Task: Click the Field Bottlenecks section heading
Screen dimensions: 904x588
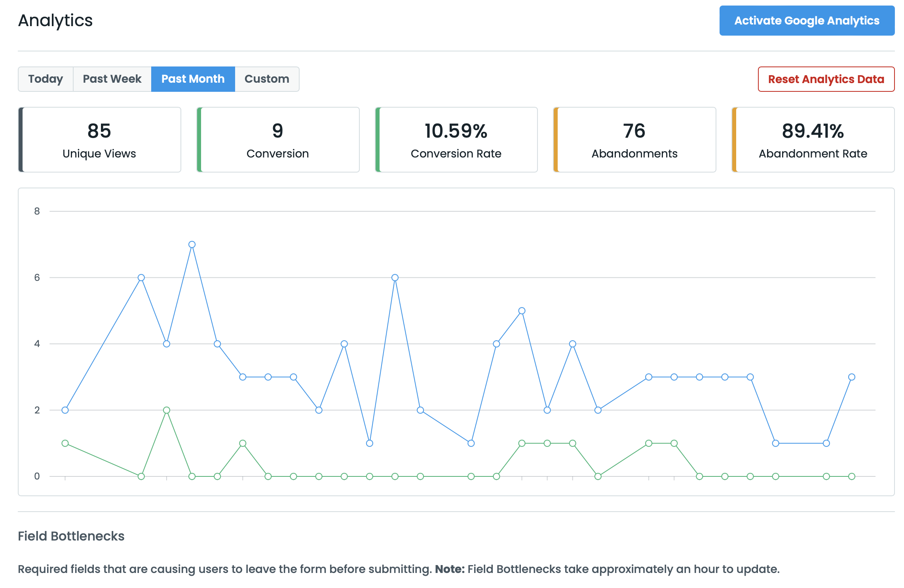Action: pyautogui.click(x=71, y=536)
